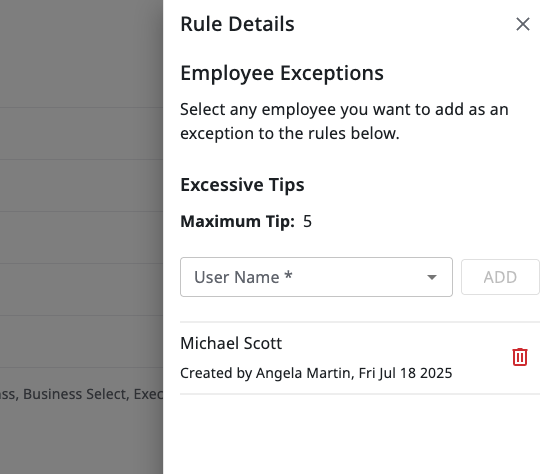Open the User Name combo box
Image resolution: width=554 pixels, height=474 pixels.
pyautogui.click(x=316, y=277)
